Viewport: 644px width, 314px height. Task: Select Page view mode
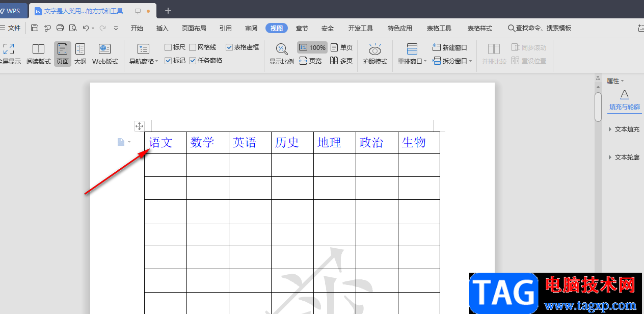pyautogui.click(x=63, y=55)
